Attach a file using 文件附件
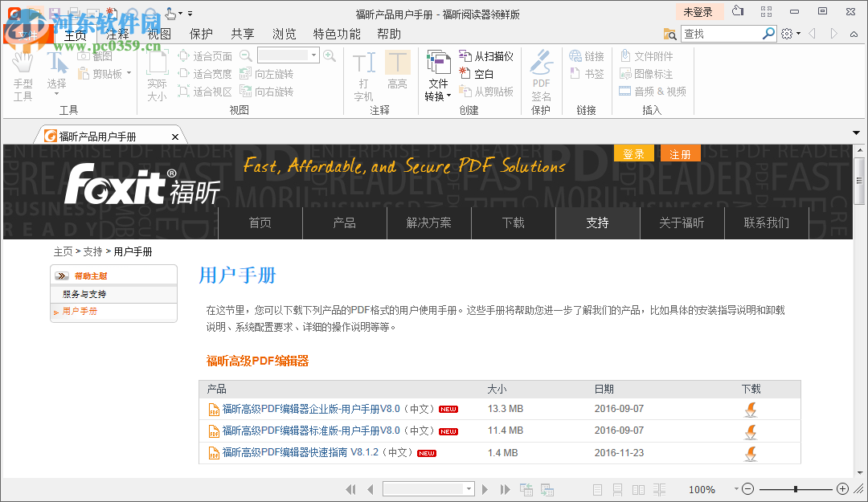 point(651,55)
